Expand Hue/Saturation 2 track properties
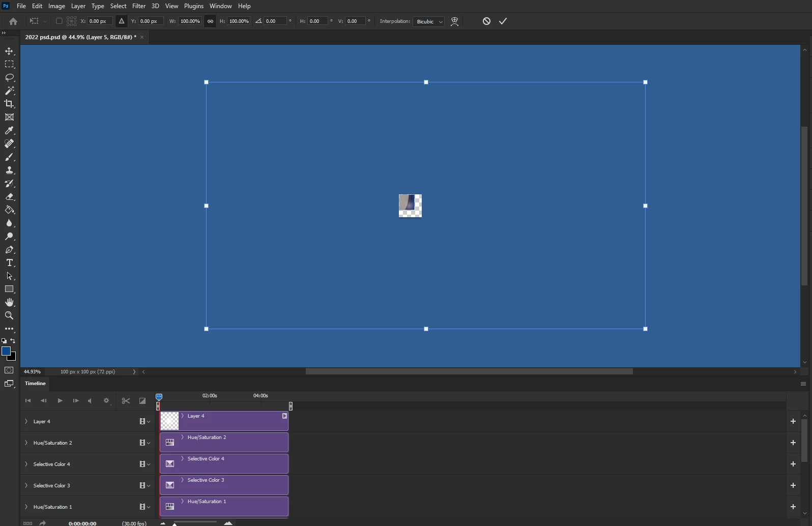Image resolution: width=812 pixels, height=526 pixels. pos(26,443)
